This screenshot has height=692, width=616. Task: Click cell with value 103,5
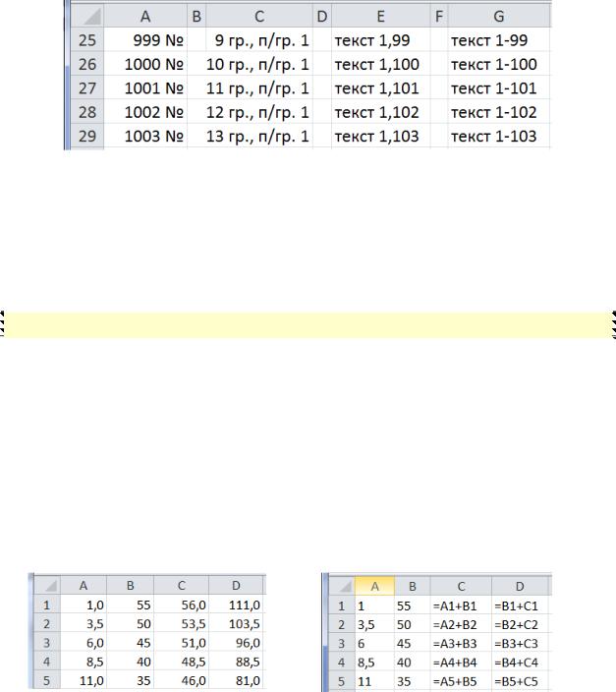[x=236, y=624]
